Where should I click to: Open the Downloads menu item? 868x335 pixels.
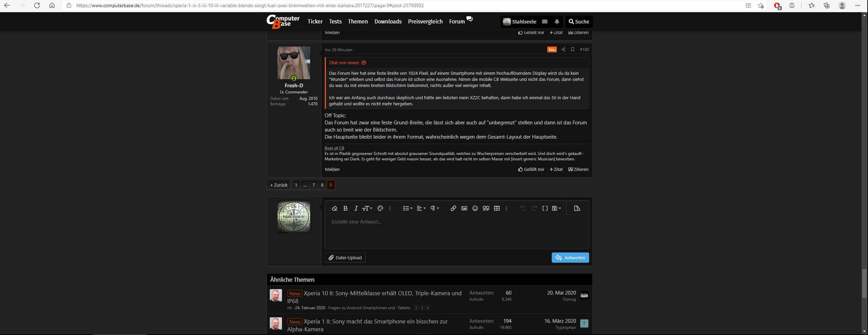pos(388,21)
